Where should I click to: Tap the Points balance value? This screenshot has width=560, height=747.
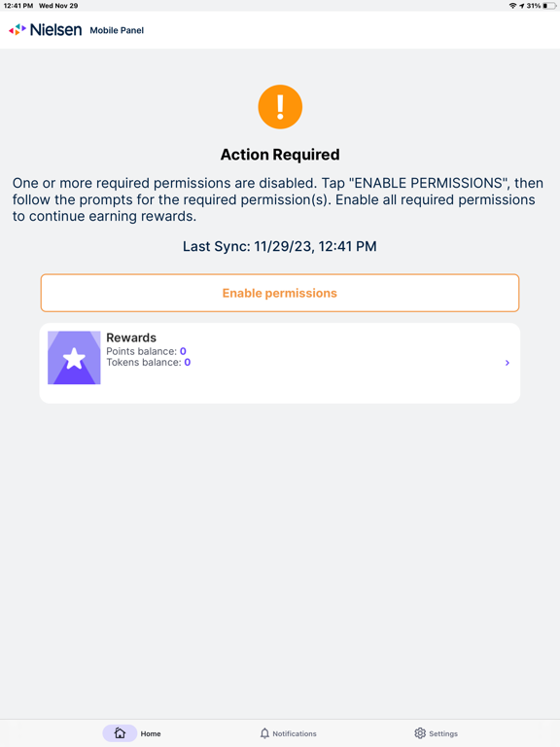[x=183, y=351]
